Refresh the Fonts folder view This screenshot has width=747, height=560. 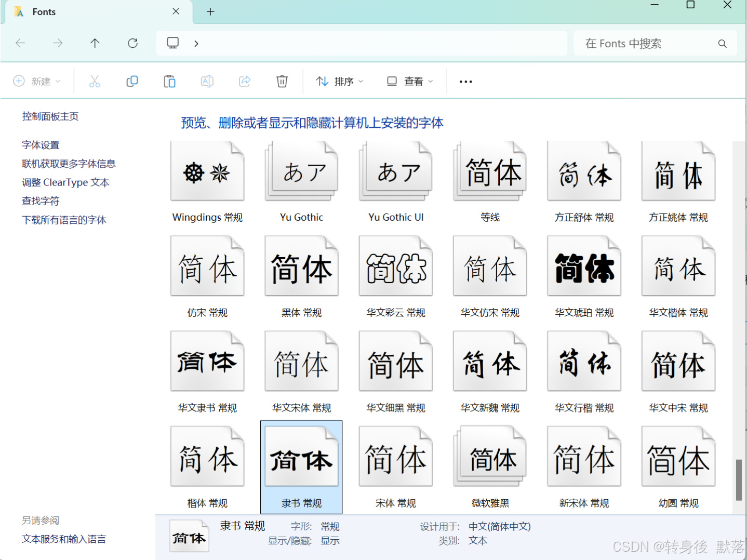tap(132, 43)
